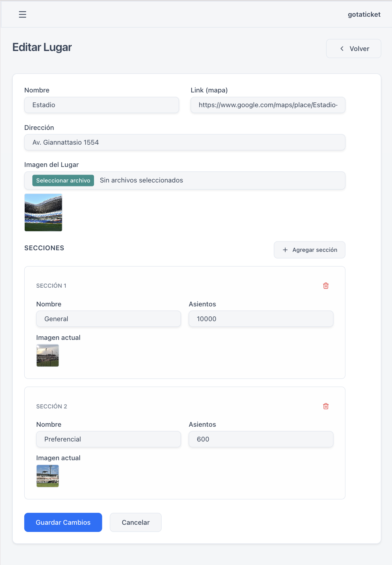Edit Sección 2 name field Preferencial
Viewport: 392px width, 565px height.
click(108, 439)
